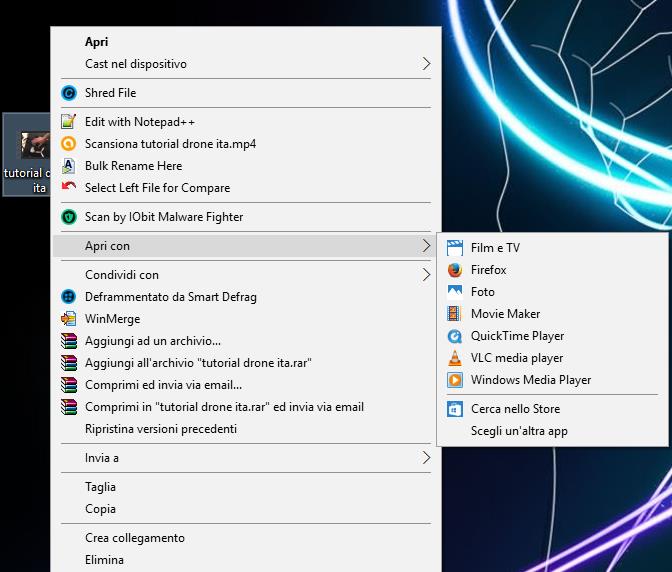Viewport: 672px width, 572px height.
Task: Choose Cerca nello Store option
Action: click(515, 409)
